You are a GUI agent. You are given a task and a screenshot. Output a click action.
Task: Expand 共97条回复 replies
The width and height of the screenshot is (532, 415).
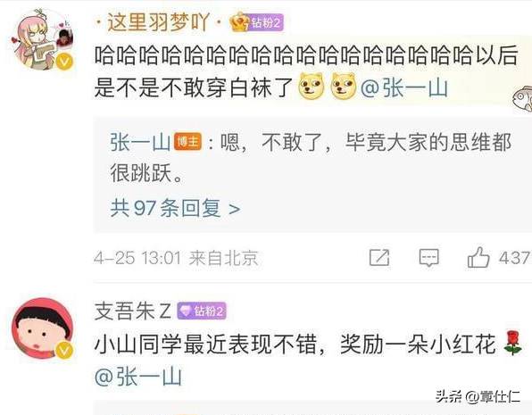176,208
